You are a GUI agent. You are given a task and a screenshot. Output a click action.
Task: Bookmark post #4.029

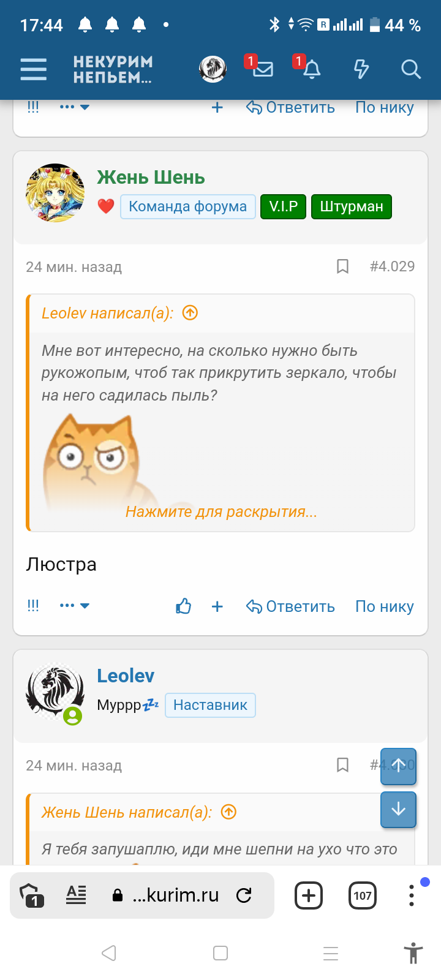point(342,266)
